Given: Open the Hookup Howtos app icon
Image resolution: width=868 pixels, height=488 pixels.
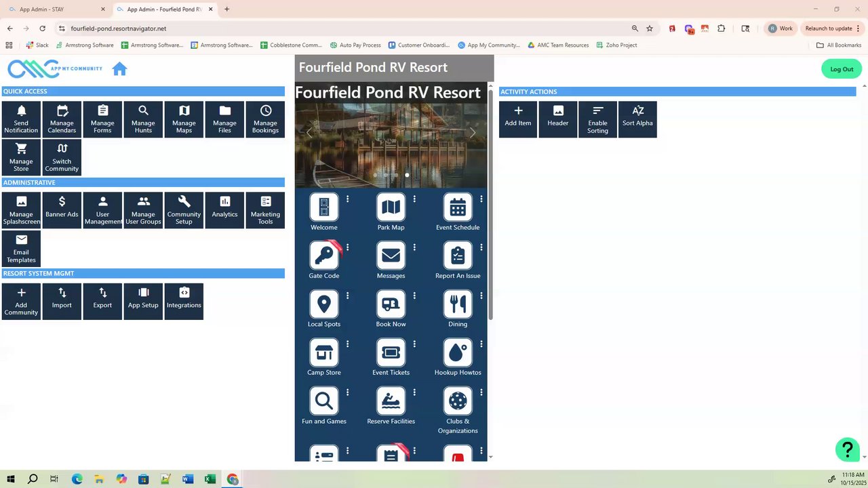Looking at the screenshot, I should (458, 352).
